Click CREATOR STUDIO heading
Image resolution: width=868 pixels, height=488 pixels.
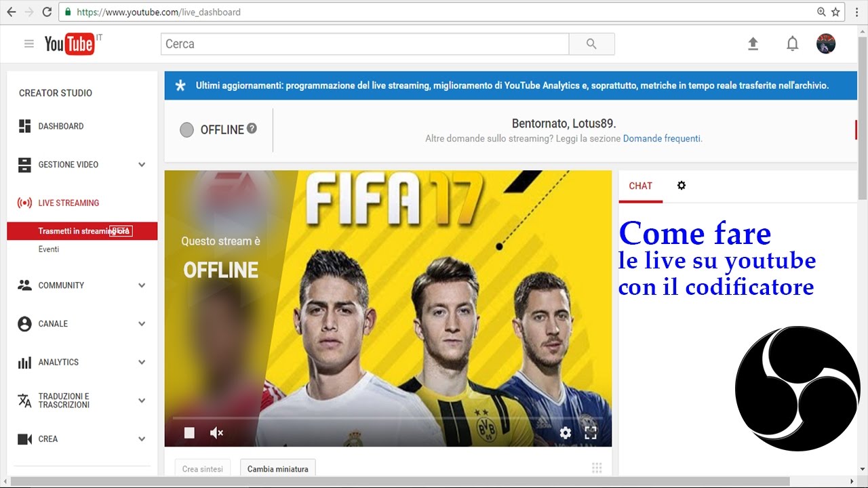pos(56,93)
